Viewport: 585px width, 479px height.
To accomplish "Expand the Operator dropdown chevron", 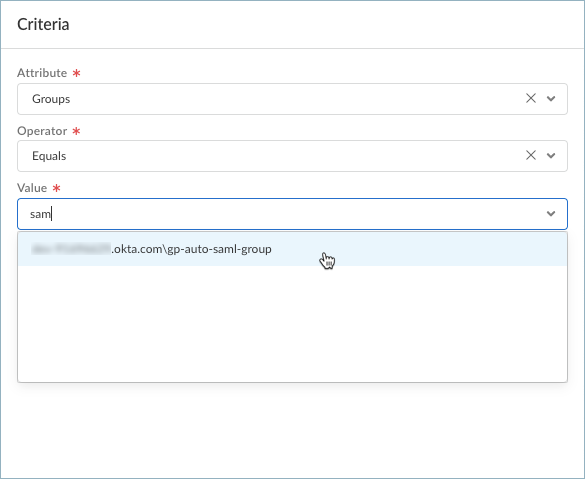I will pyautogui.click(x=551, y=156).
